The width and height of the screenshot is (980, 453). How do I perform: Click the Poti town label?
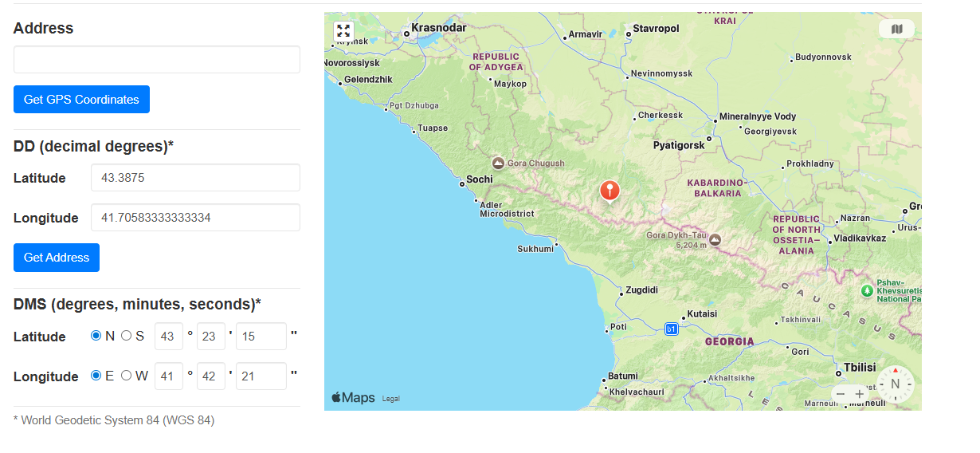coord(618,327)
